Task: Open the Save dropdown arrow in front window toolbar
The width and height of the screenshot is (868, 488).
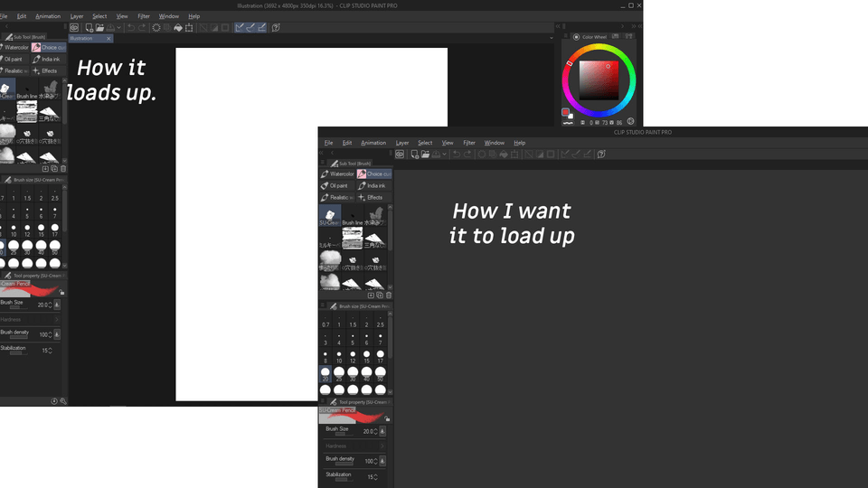Action: 446,155
